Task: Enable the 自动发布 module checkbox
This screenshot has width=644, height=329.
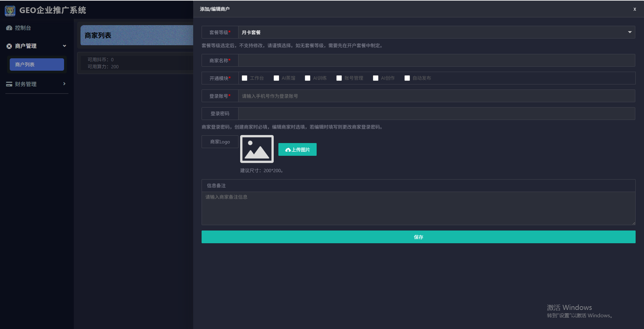Action: (407, 78)
